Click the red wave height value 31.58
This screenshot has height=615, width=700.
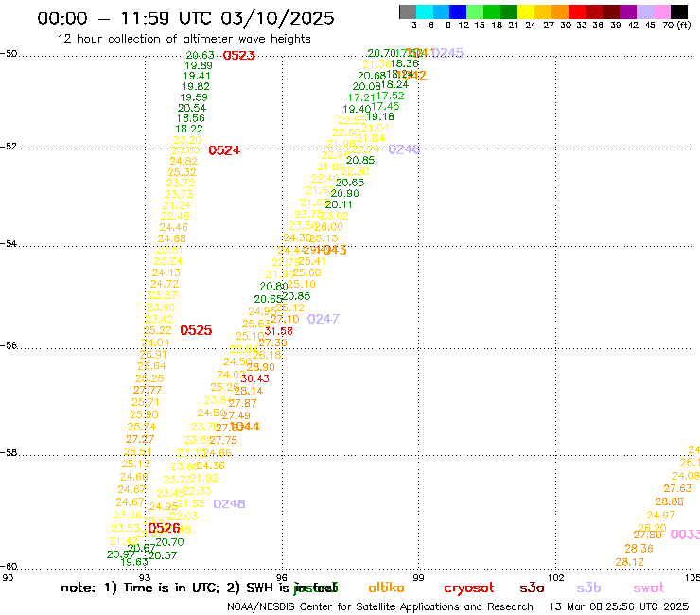[x=278, y=331]
